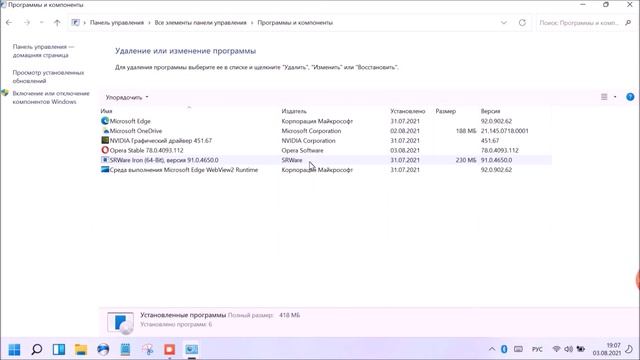Go forward with the forward arrow

[x=27, y=22]
